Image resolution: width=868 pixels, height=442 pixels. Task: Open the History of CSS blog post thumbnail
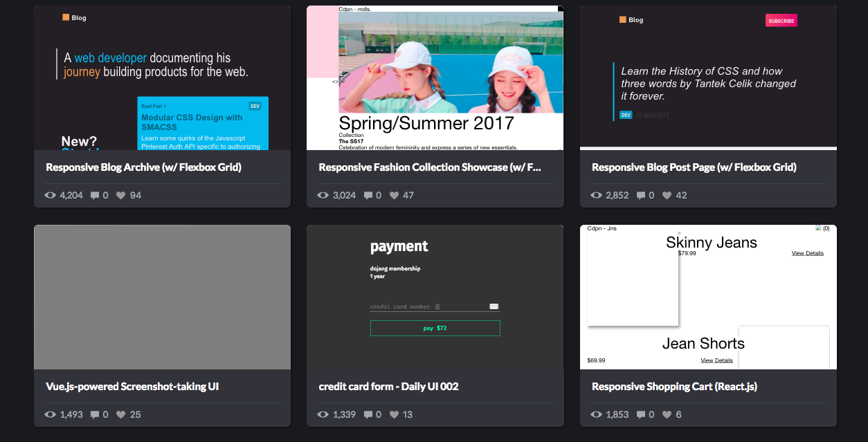(x=708, y=77)
